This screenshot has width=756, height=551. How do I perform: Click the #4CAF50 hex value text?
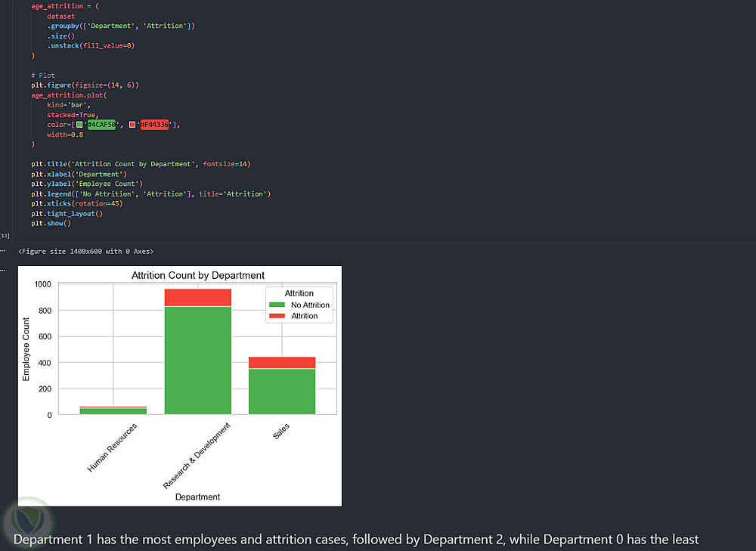coord(102,125)
